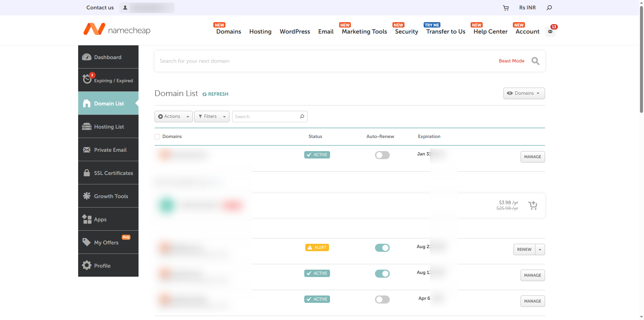Click the SSL Certificates padlock icon
Screen dimensions: 644x320
point(87,173)
